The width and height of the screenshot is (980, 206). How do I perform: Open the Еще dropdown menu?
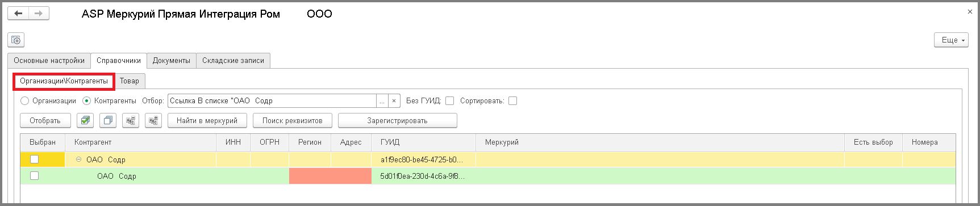951,40
